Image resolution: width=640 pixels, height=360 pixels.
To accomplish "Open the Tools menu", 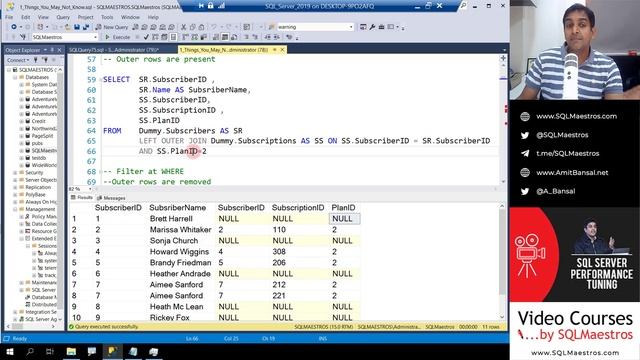I will click(x=107, y=17).
